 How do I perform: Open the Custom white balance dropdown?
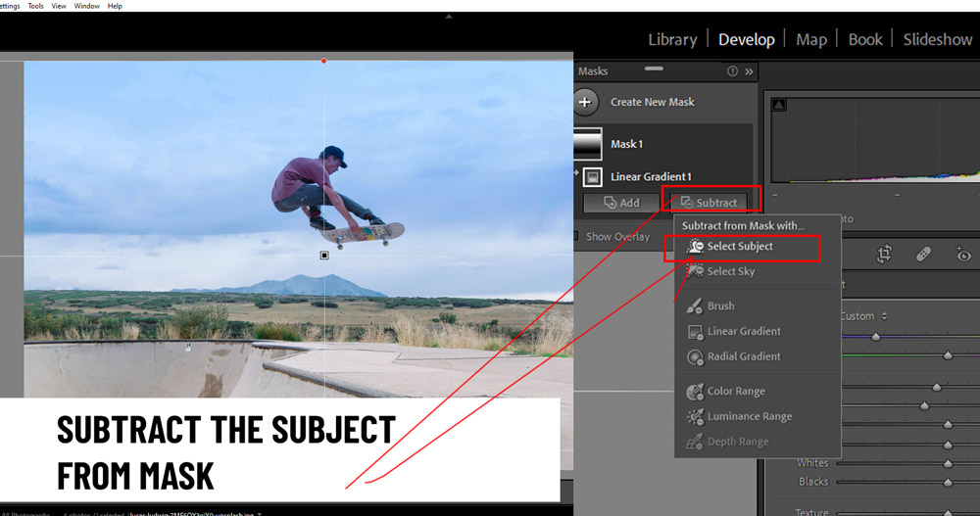click(863, 316)
